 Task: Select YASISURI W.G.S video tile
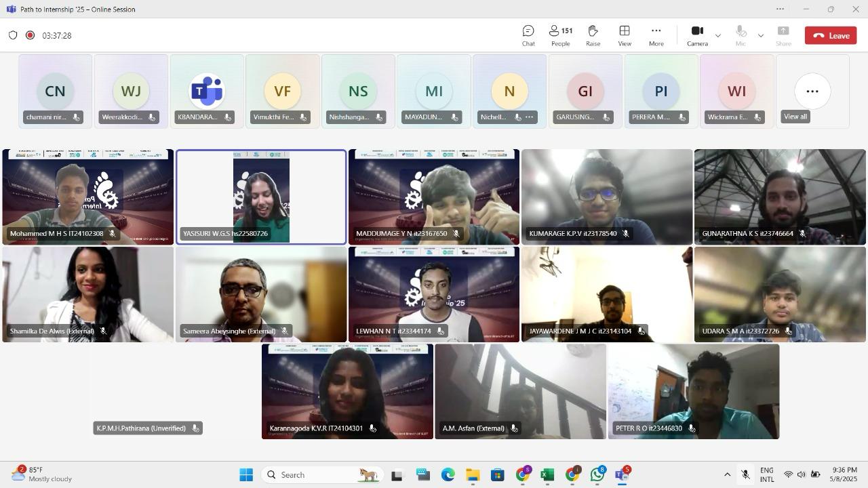point(261,197)
